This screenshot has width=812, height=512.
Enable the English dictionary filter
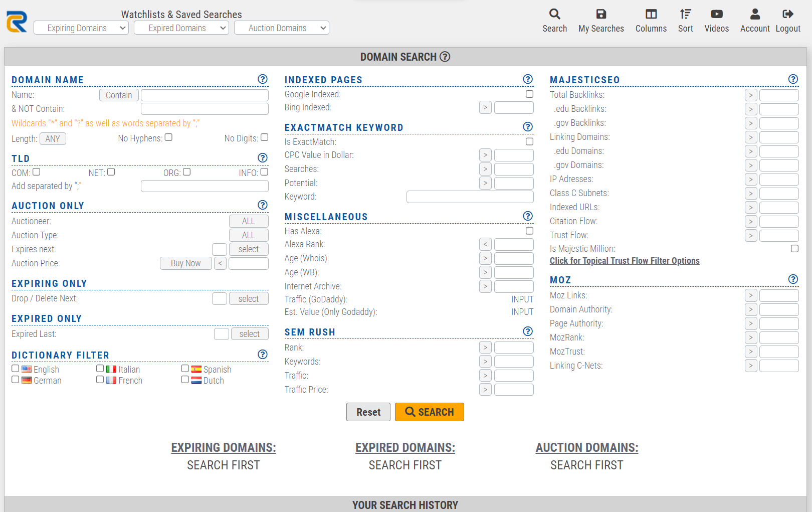coord(15,368)
